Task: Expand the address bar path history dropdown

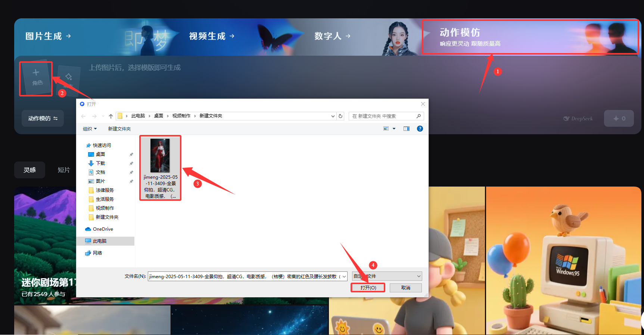Action: point(333,116)
